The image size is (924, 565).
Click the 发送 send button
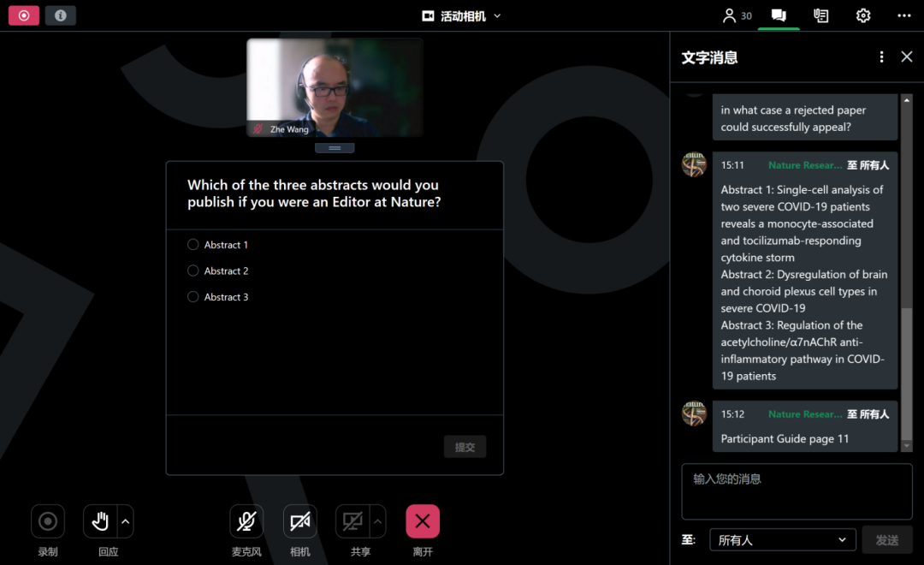887,539
